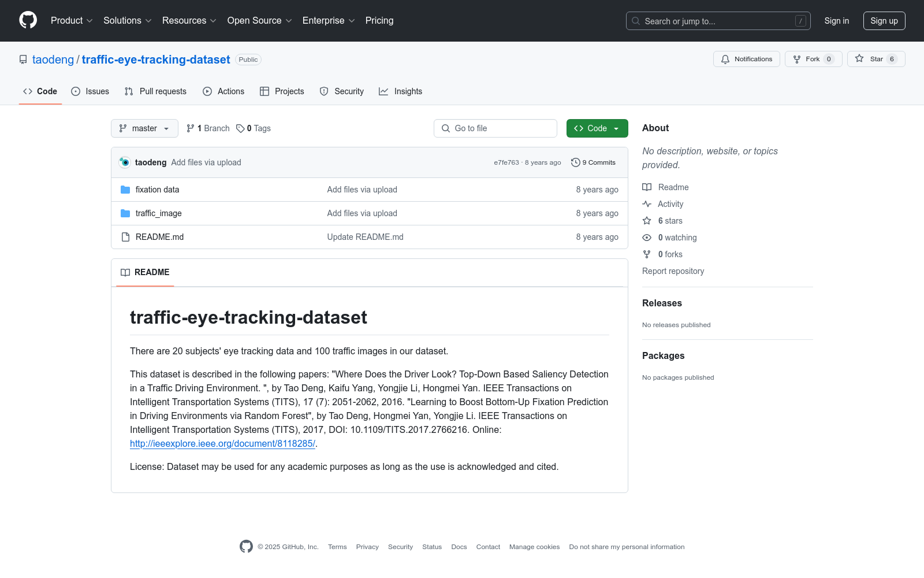
Task: View the 9 Commits history
Action: (593, 162)
